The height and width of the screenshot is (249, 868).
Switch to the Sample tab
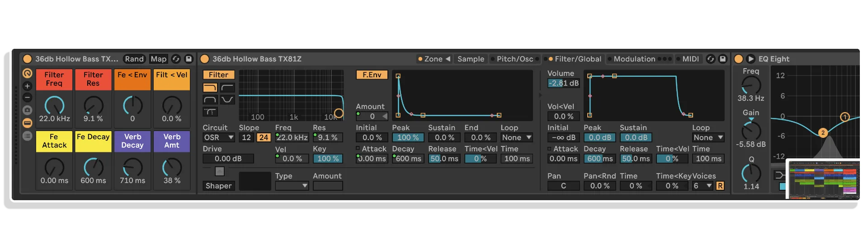[x=471, y=59]
